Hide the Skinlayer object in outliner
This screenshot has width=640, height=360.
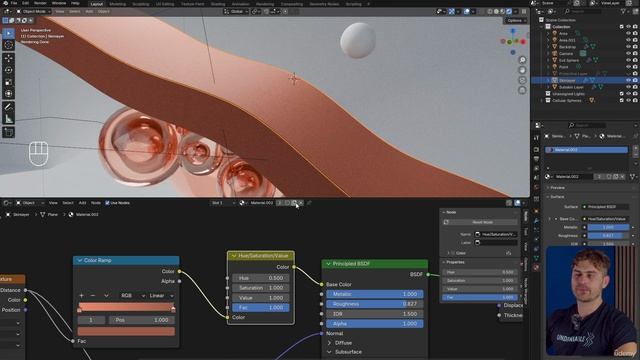pos(628,80)
